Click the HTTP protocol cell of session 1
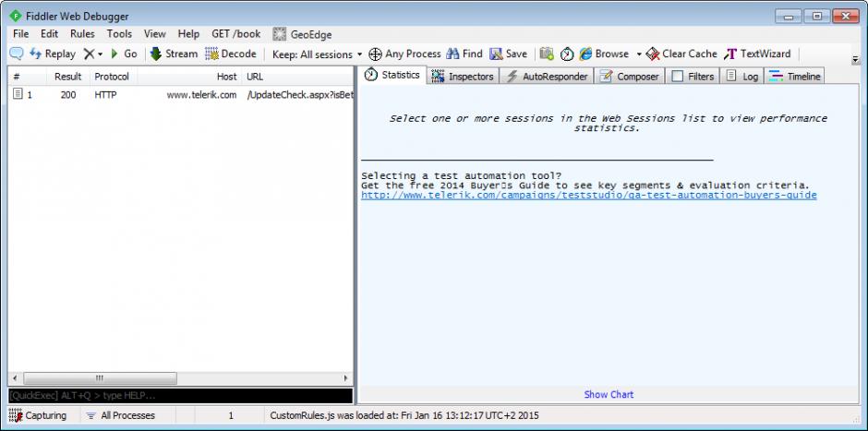 click(106, 95)
